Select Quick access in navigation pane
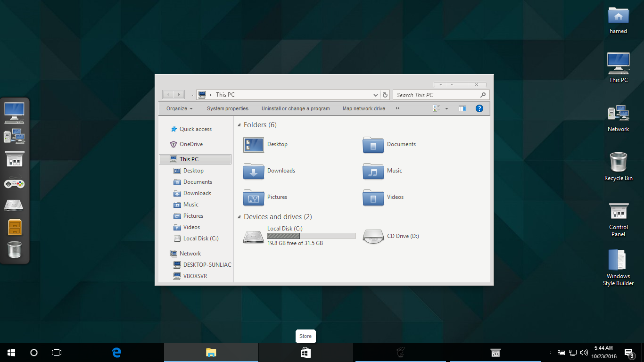644x362 pixels. tap(195, 129)
